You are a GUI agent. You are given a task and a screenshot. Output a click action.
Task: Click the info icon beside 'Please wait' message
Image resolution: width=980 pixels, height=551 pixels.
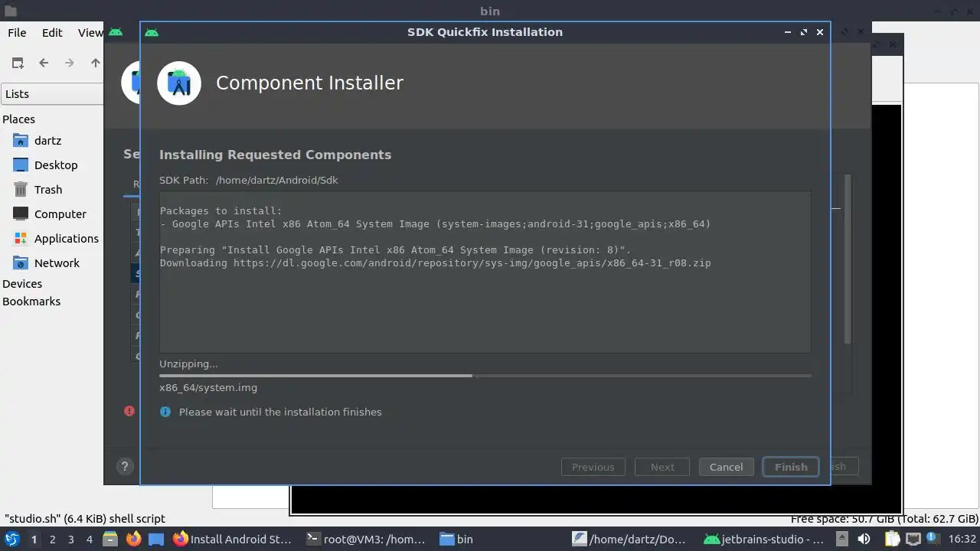coord(165,412)
